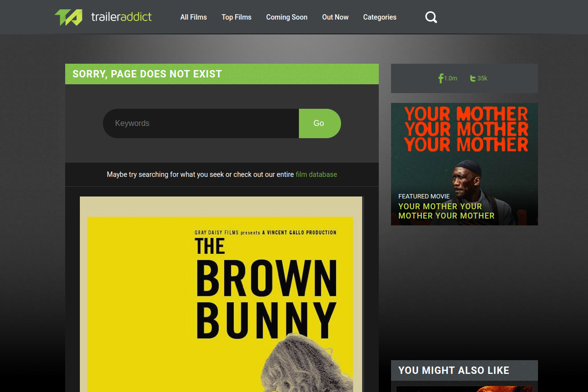The image size is (588, 392).
Task: Focus the Keywords search field
Action: point(201,123)
